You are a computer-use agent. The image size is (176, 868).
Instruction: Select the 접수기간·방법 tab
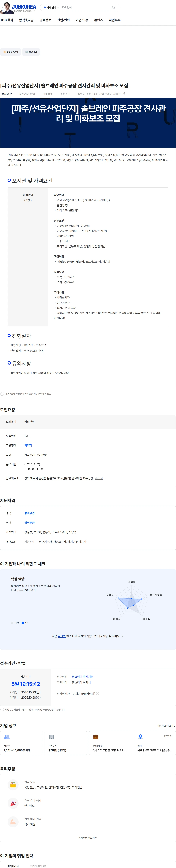(x=27, y=94)
